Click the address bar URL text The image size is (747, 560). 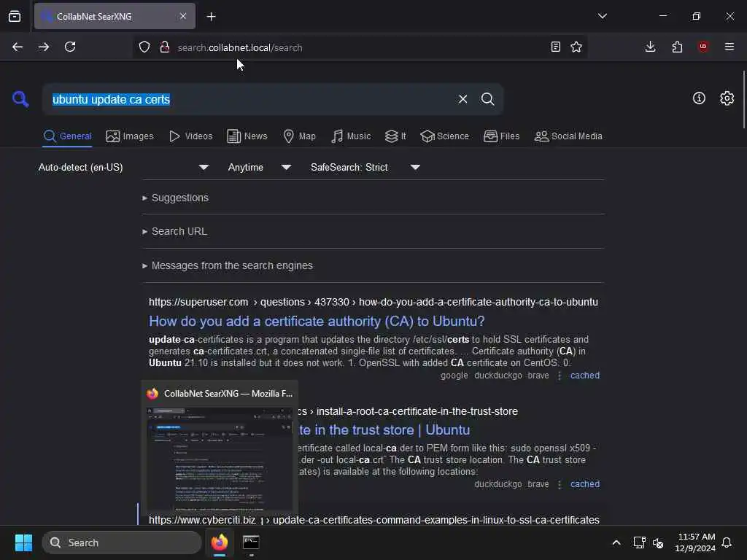[239, 47]
